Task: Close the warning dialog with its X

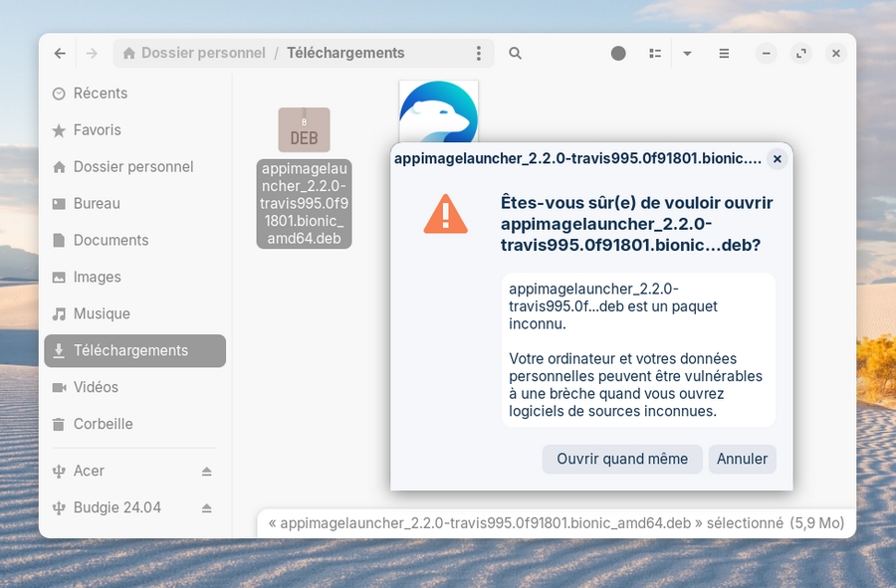Action: coord(778,159)
